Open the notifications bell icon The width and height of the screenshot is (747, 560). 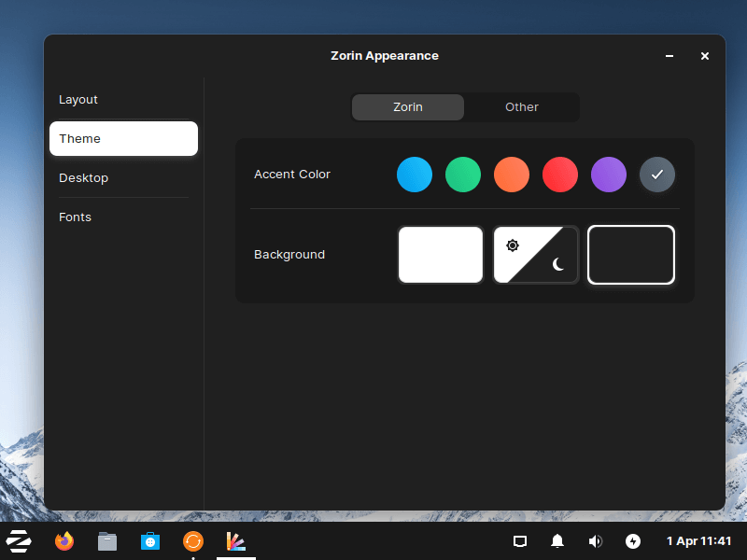pyautogui.click(x=557, y=541)
